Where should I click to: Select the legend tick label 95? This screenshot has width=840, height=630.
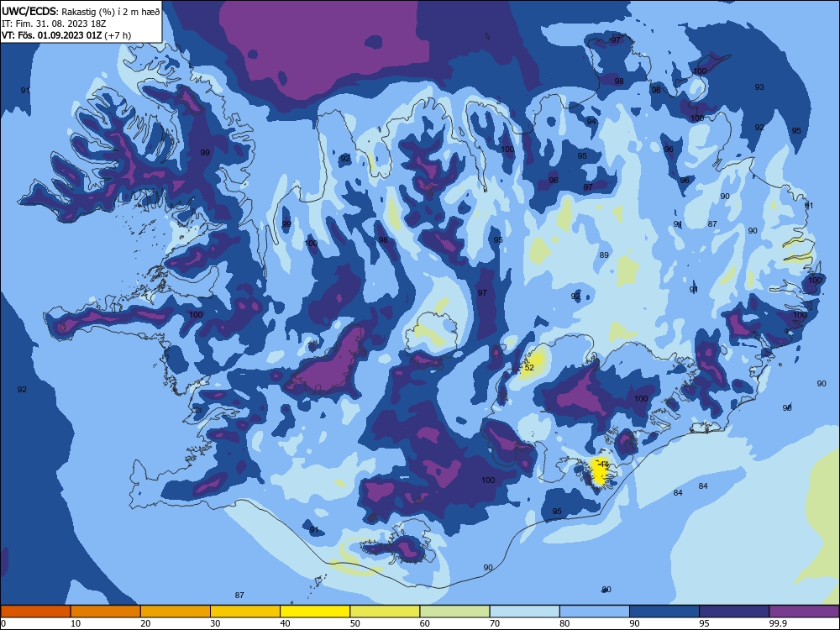pos(705,623)
